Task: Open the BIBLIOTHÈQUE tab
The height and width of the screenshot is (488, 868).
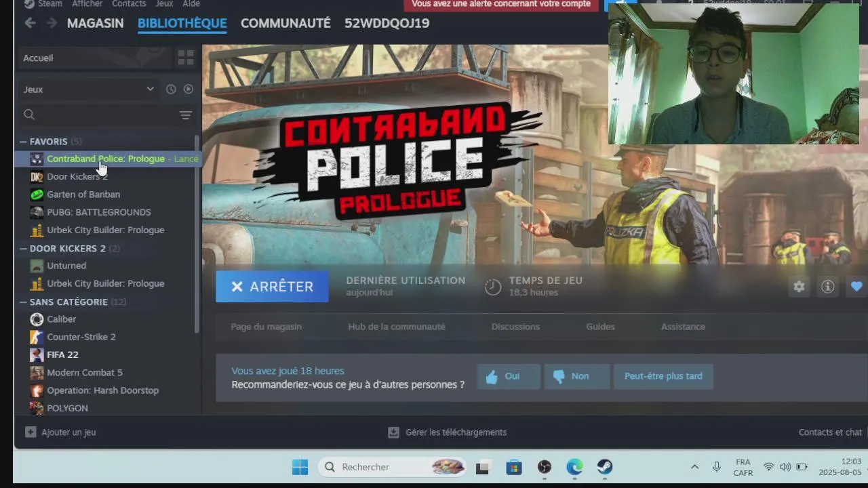Action: [182, 23]
